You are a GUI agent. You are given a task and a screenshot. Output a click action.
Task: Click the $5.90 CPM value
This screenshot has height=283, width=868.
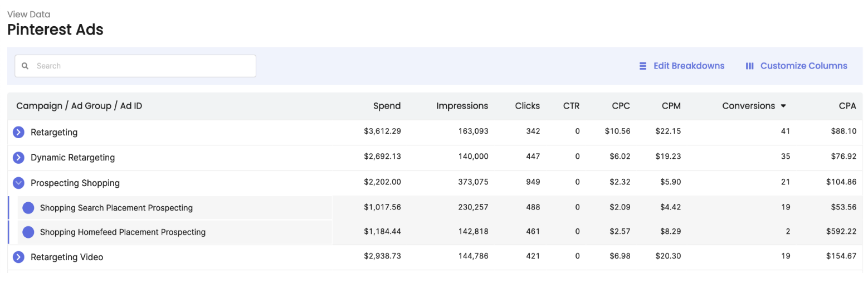point(670,182)
